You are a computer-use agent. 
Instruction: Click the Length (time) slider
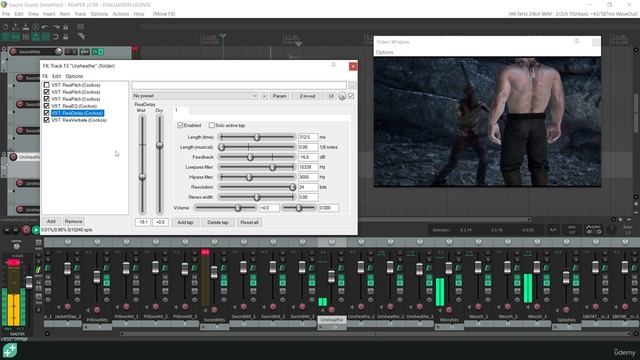click(x=257, y=137)
